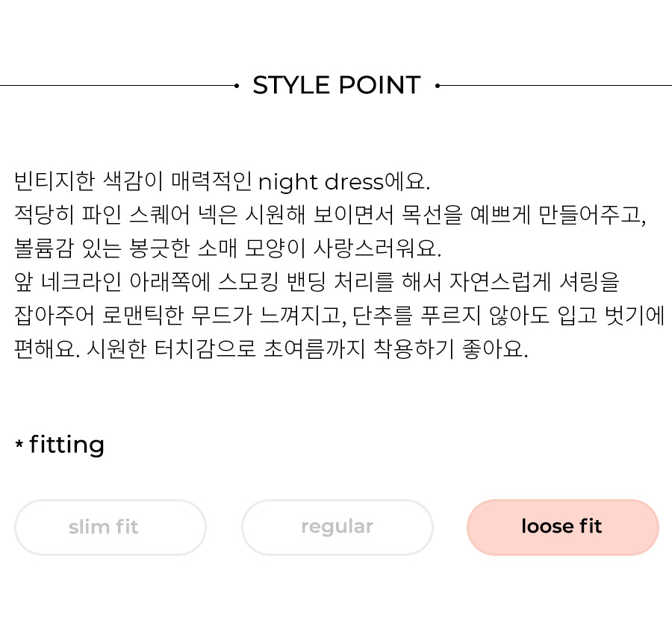Click the line about voluminous sleeves
The height and width of the screenshot is (620, 672).
click(228, 248)
